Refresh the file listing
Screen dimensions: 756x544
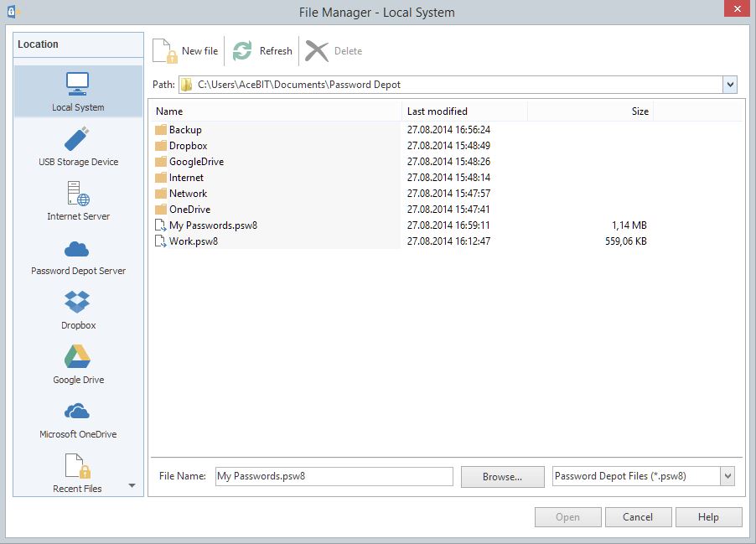261,50
